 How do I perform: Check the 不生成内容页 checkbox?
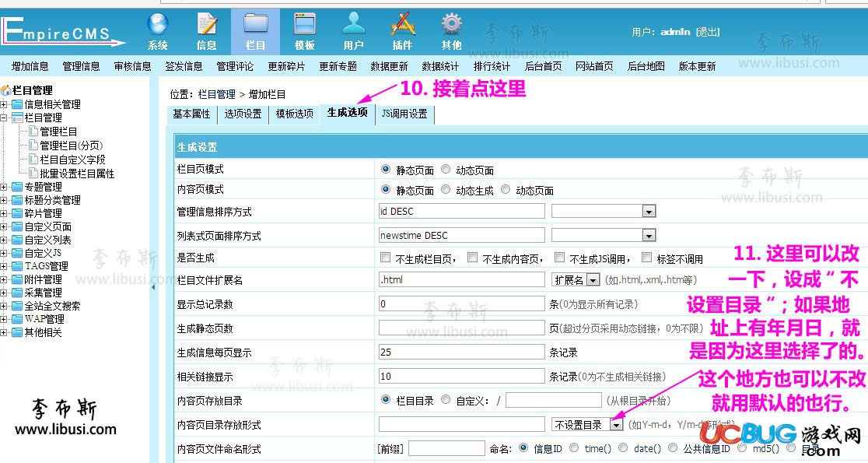point(472,258)
